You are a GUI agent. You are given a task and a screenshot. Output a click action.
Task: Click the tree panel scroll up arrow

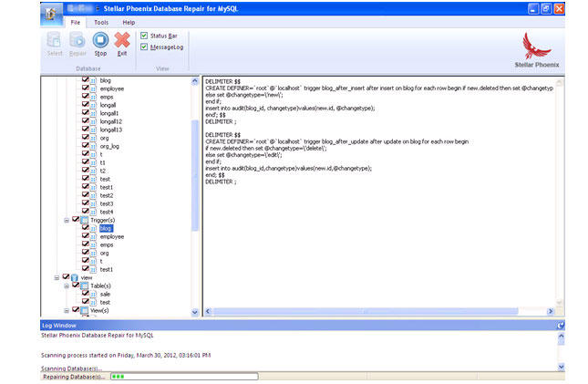[194, 81]
